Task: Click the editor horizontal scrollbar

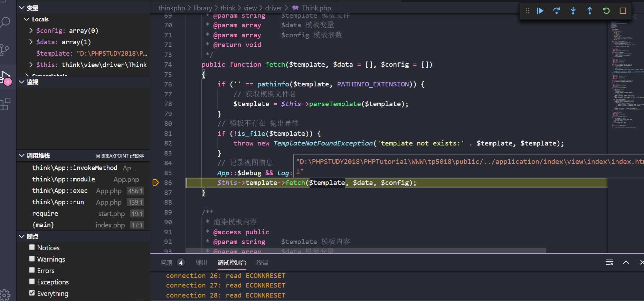Action: pyautogui.click(x=366, y=250)
